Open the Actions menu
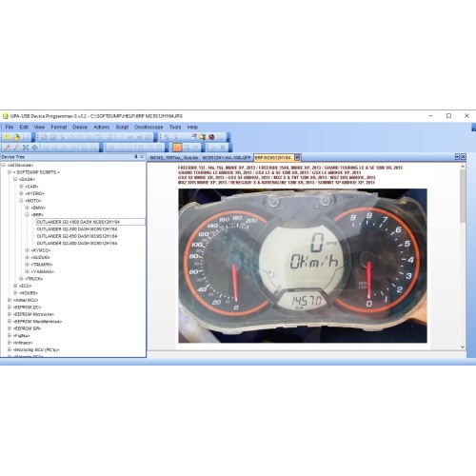This screenshot has height=476, width=476. 102,127
